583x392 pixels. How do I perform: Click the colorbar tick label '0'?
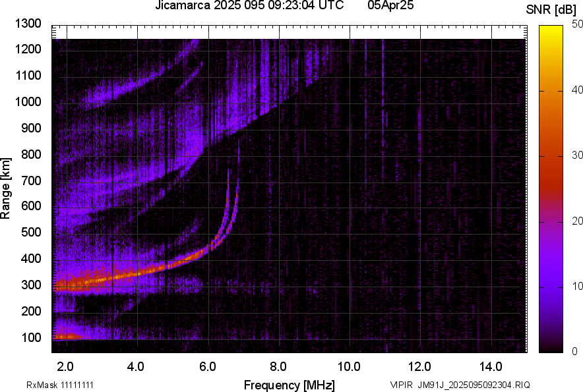[x=575, y=351]
